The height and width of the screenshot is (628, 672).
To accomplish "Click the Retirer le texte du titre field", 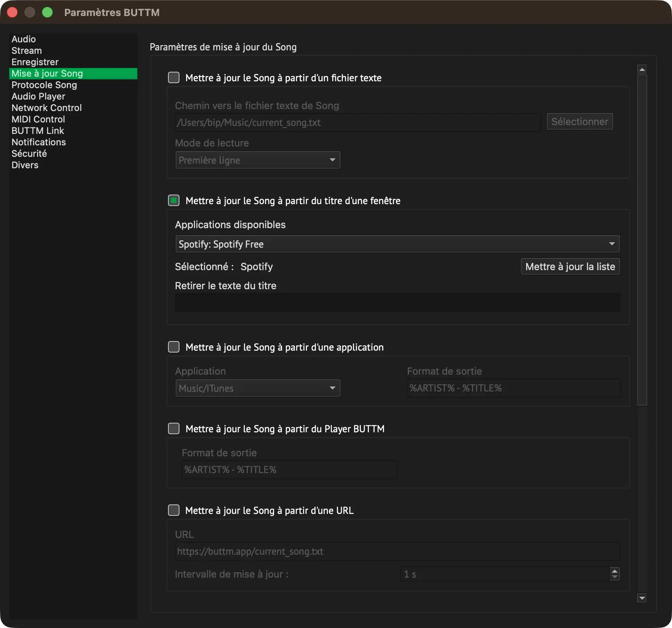I will (397, 303).
